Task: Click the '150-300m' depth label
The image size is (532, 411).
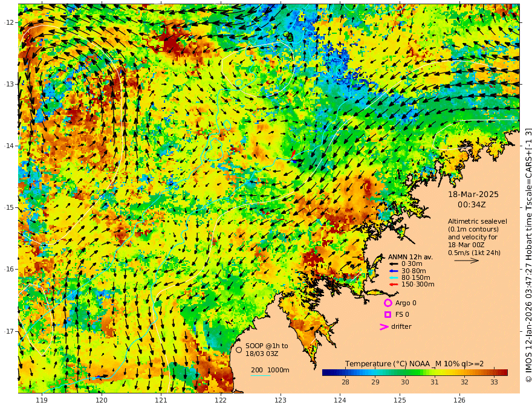Action: [418, 284]
